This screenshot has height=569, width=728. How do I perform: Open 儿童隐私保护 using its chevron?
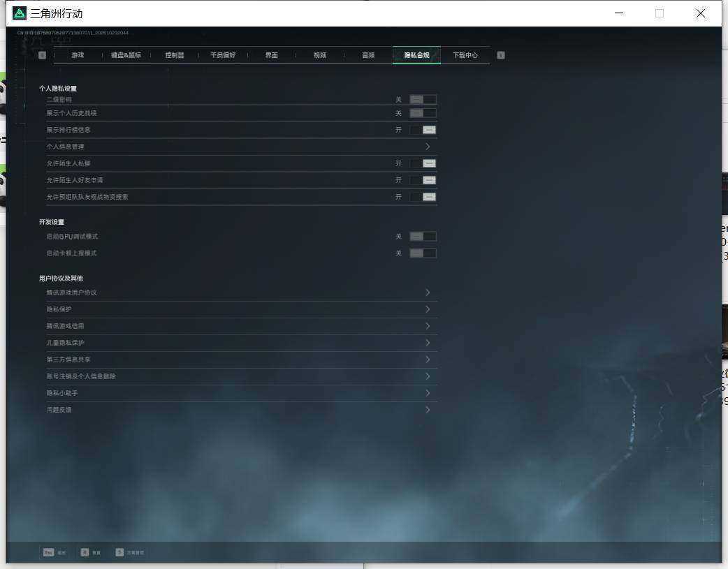[428, 343]
